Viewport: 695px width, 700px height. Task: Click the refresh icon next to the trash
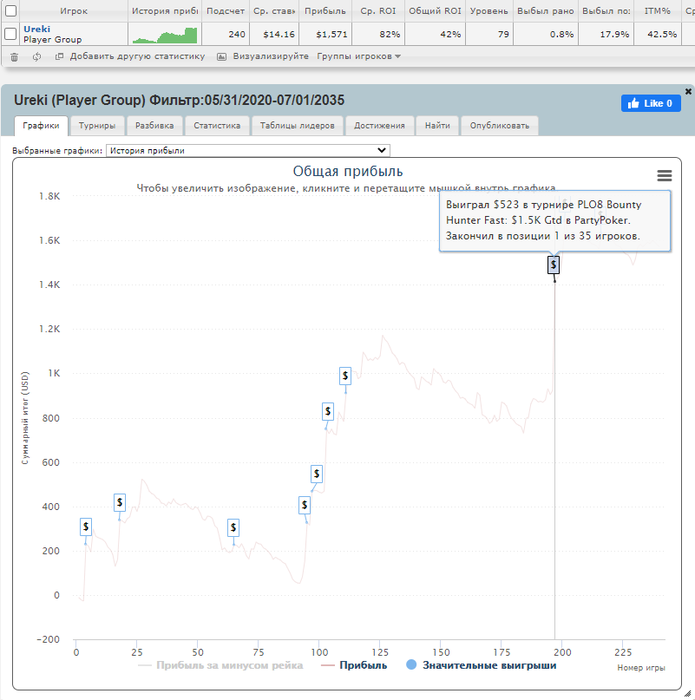(x=37, y=57)
